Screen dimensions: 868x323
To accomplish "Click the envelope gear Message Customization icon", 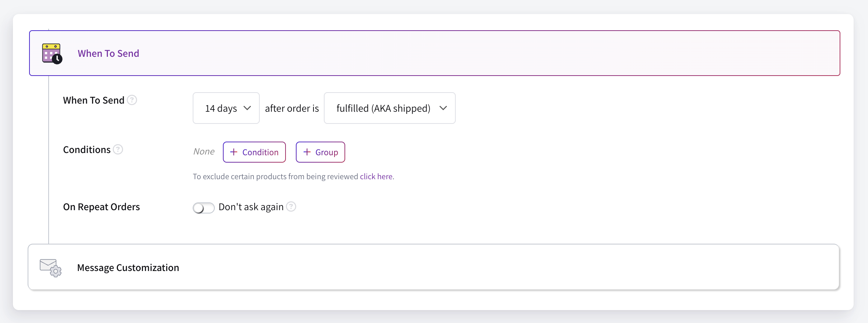I will click(x=50, y=268).
